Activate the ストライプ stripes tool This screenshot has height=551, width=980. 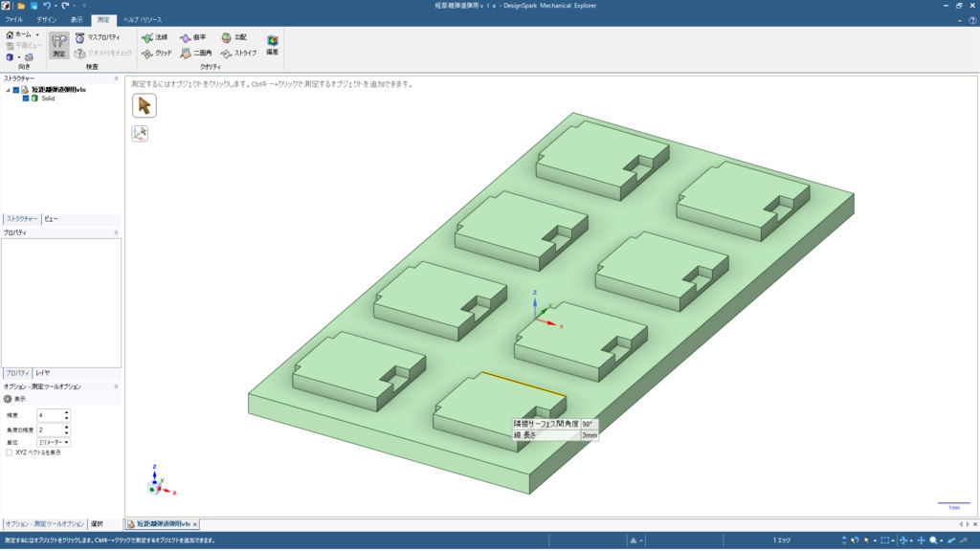coord(238,54)
